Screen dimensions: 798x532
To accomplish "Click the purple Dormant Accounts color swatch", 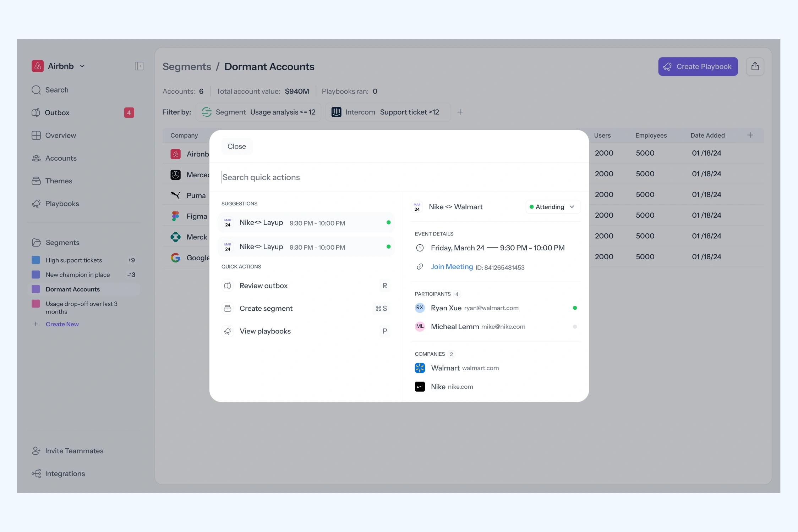I will pyautogui.click(x=36, y=289).
